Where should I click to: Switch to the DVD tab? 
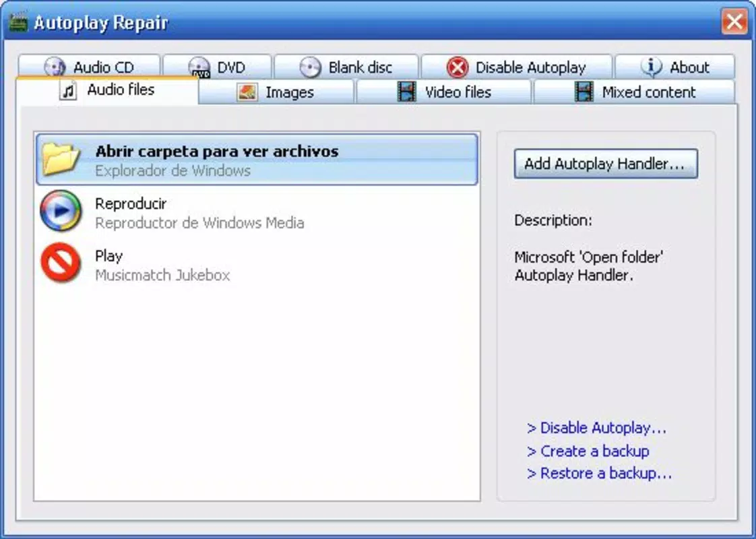pyautogui.click(x=218, y=67)
